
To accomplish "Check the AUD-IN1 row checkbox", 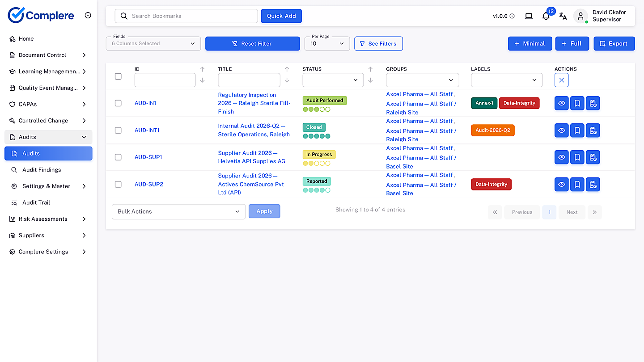I will (118, 103).
